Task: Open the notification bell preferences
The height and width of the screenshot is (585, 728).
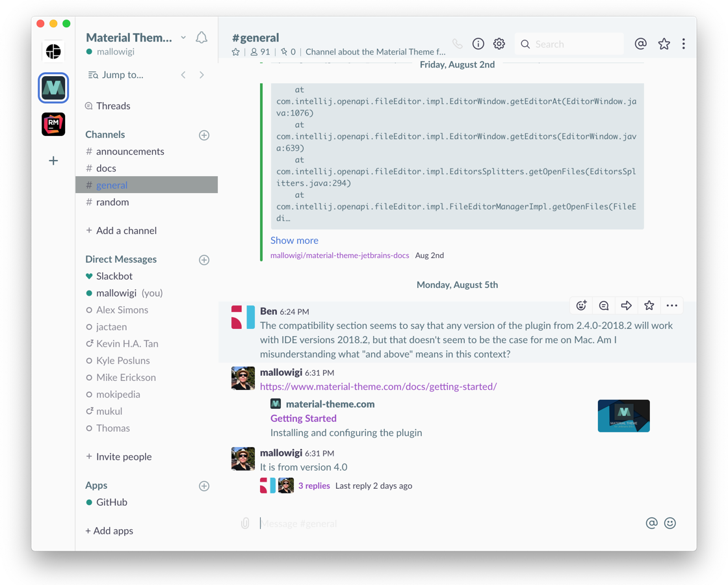Action: (x=201, y=38)
